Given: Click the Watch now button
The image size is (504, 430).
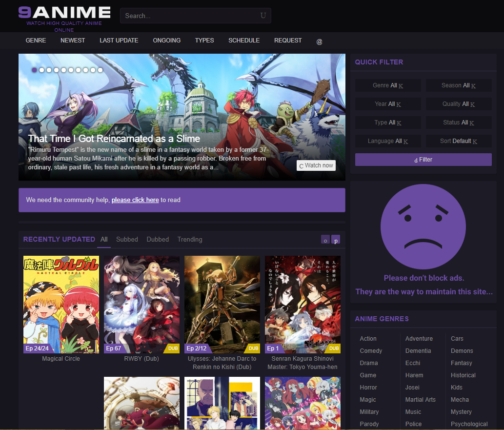Looking at the screenshot, I should coord(316,165).
